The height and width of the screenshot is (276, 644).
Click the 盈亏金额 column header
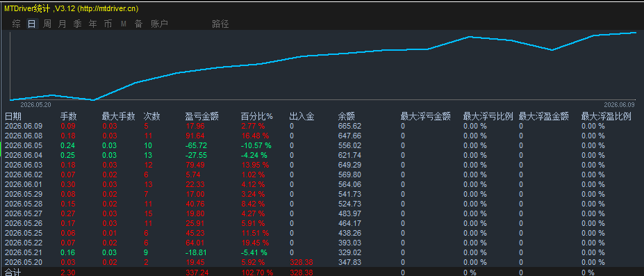(202, 117)
